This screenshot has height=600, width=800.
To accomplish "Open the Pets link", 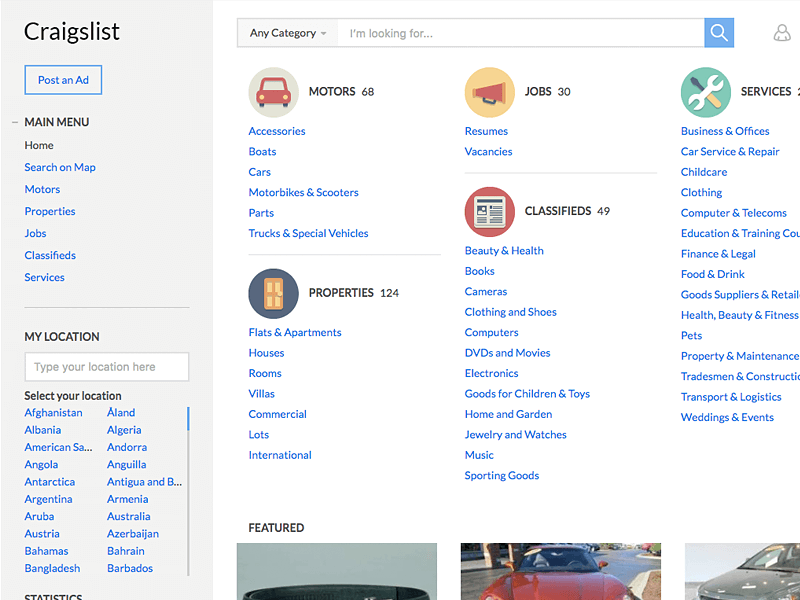I will point(691,335).
